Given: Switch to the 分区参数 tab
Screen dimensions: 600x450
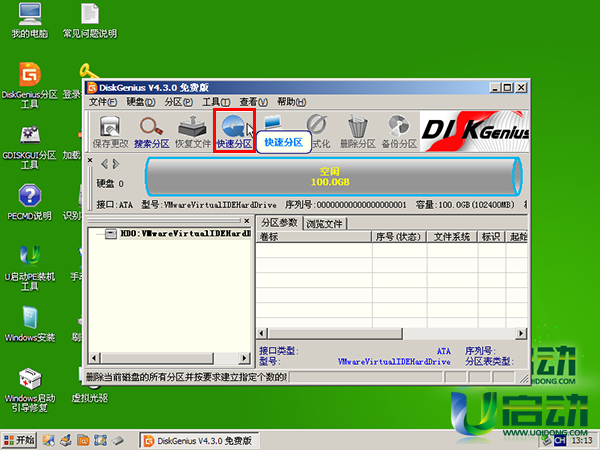Looking at the screenshot, I should (279, 223).
